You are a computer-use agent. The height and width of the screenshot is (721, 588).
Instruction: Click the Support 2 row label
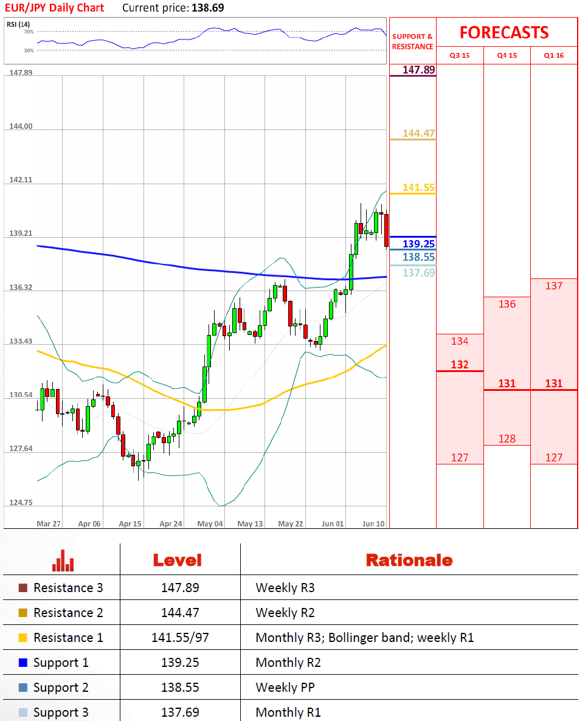coord(61,688)
